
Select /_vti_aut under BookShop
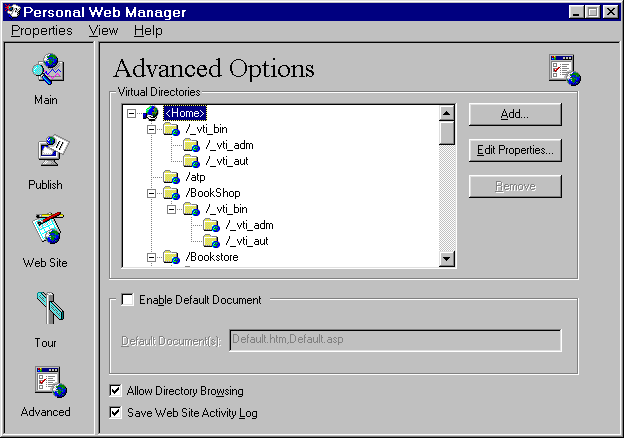(247, 241)
